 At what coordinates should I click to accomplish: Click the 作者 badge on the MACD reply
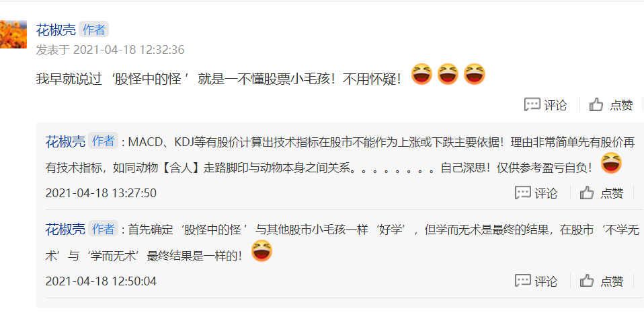coord(103,141)
